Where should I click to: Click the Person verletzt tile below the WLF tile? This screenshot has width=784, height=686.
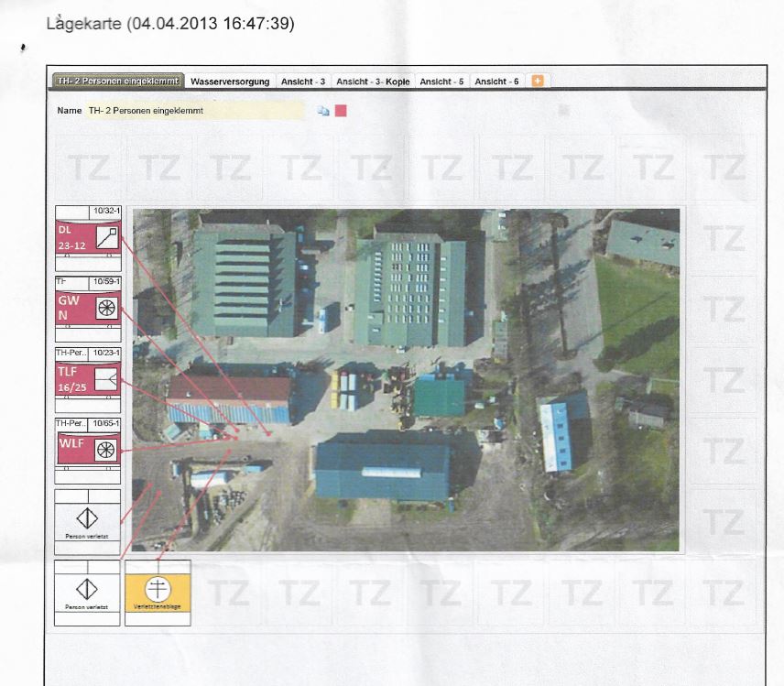88,519
